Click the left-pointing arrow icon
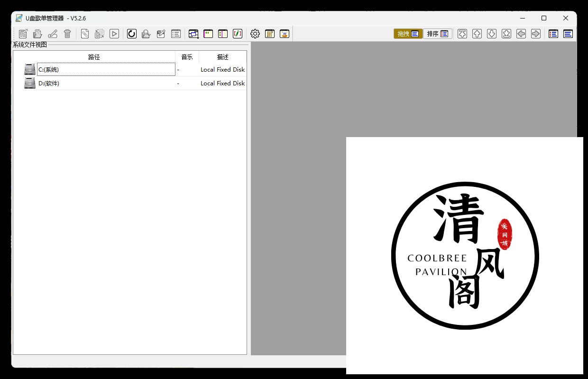588x379 pixels. click(x=521, y=34)
